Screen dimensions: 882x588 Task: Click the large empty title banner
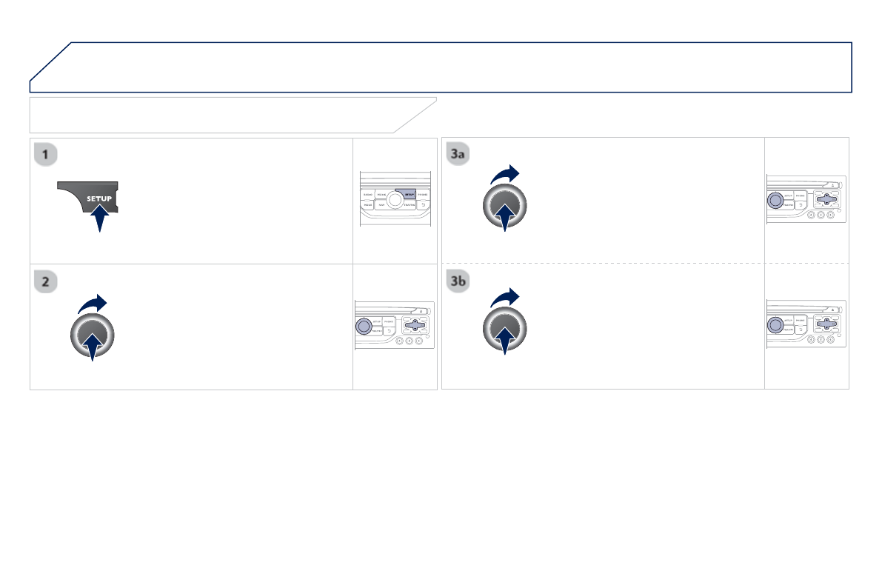coord(441,67)
